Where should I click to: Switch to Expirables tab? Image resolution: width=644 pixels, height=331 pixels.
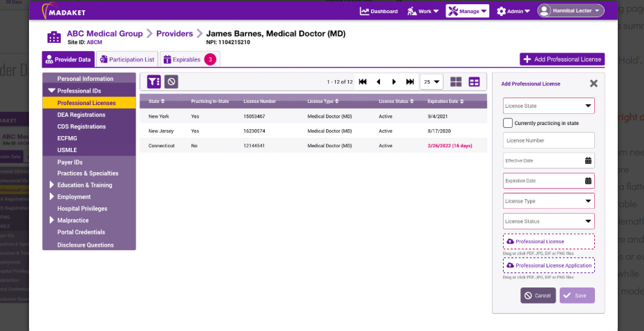coord(190,59)
